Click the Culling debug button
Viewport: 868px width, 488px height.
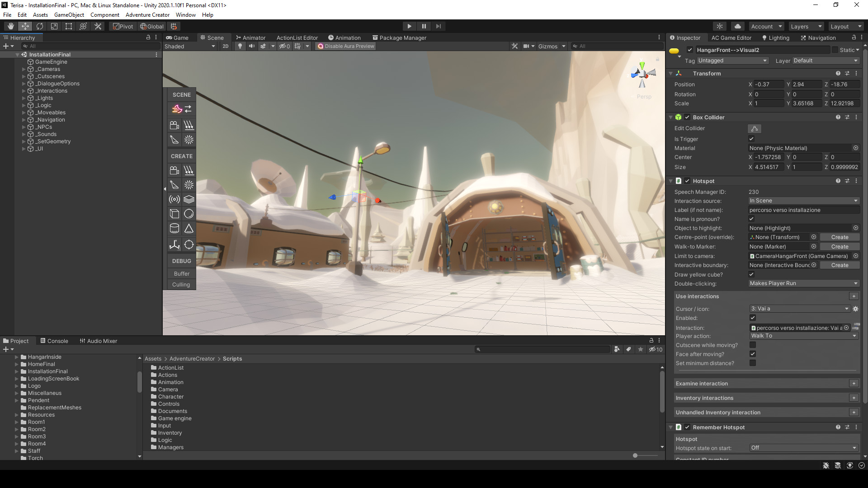[181, 285]
